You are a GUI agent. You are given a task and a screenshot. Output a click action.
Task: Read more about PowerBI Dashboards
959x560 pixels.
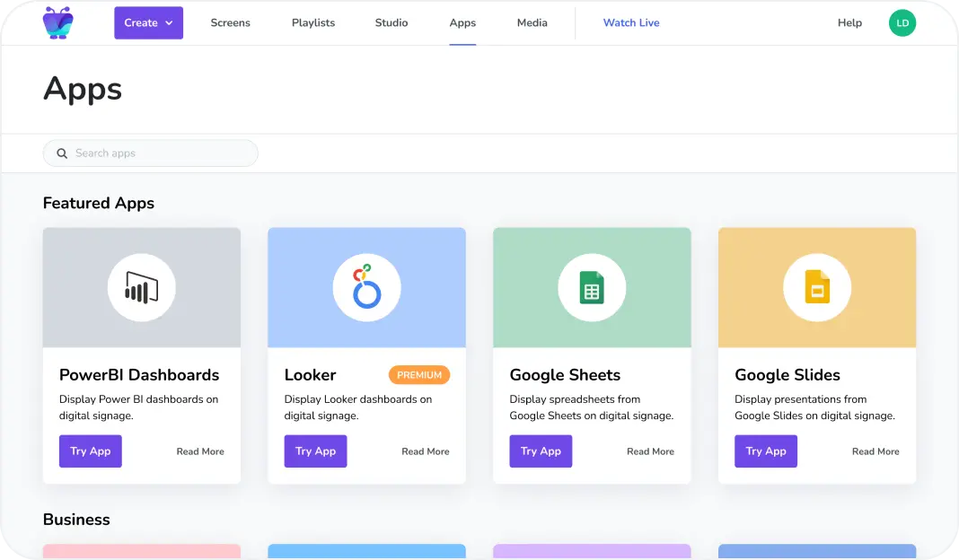[x=200, y=451]
